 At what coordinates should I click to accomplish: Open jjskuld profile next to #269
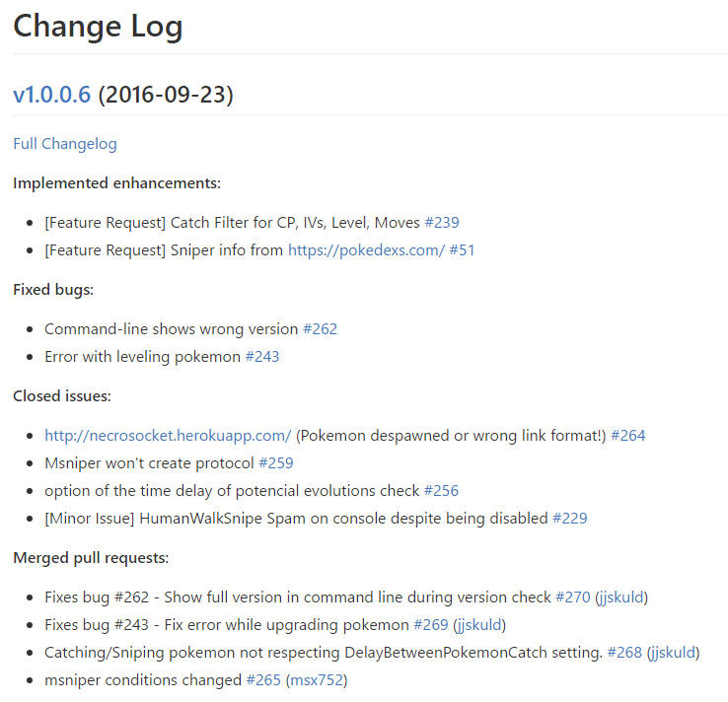coord(479,625)
